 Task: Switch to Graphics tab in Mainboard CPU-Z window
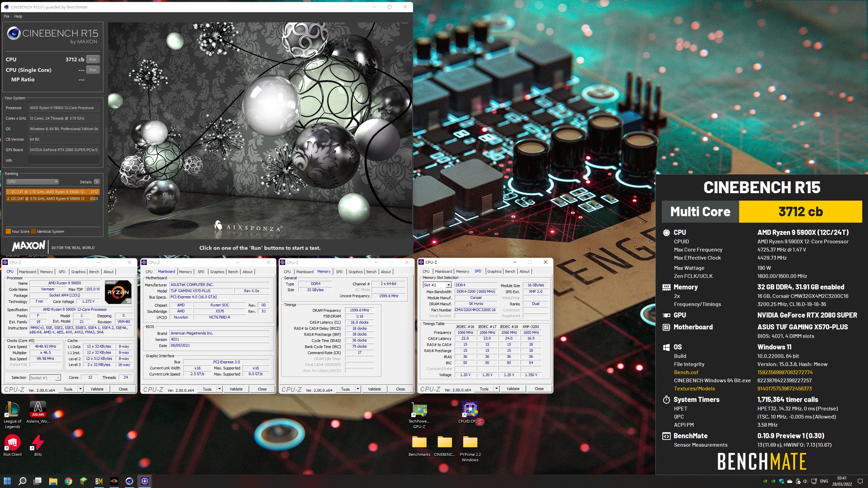[x=217, y=272]
